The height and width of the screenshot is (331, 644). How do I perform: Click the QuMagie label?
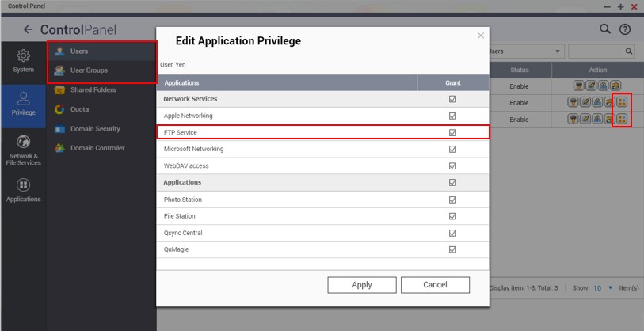176,249
